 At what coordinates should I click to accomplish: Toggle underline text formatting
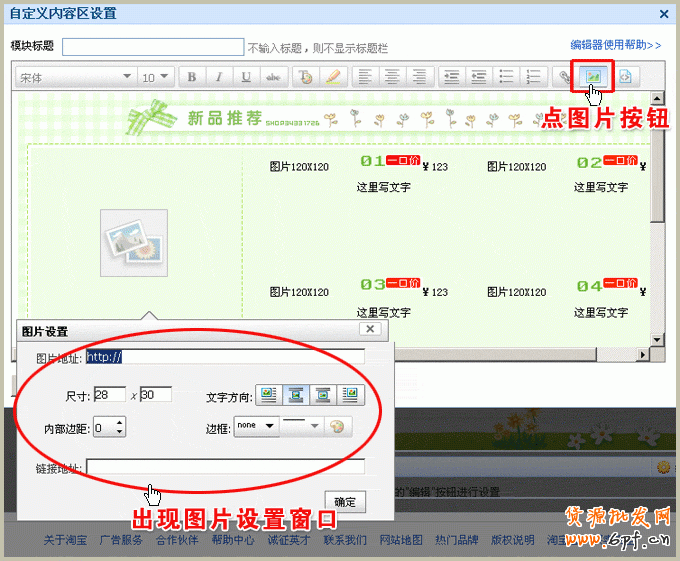tap(246, 77)
